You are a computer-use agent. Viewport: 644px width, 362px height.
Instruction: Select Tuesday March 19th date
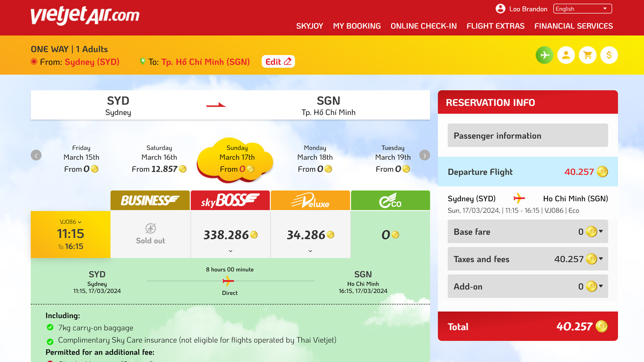[x=393, y=158]
